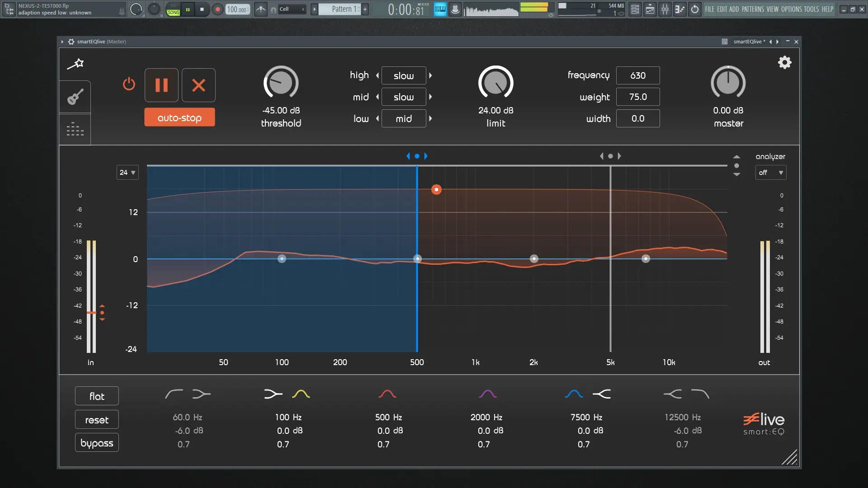Select the red bell filter at 500 Hz
This screenshot has width=868, height=488.
click(387, 394)
